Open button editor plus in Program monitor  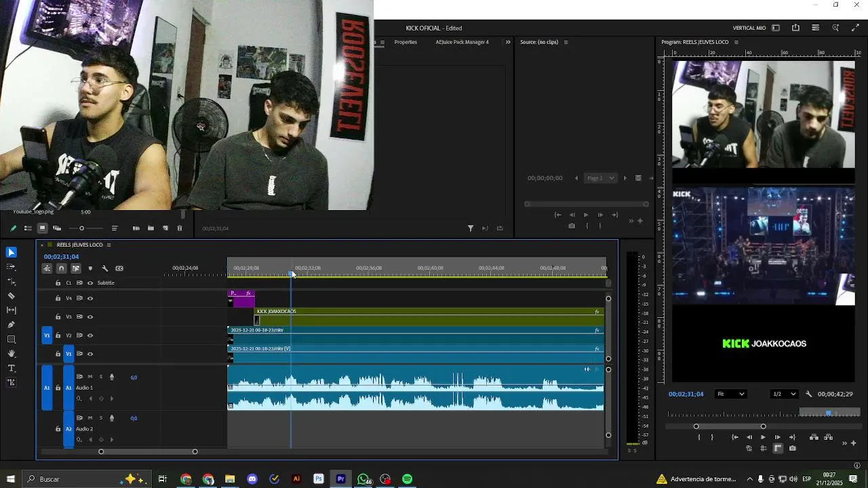pyautogui.click(x=854, y=443)
